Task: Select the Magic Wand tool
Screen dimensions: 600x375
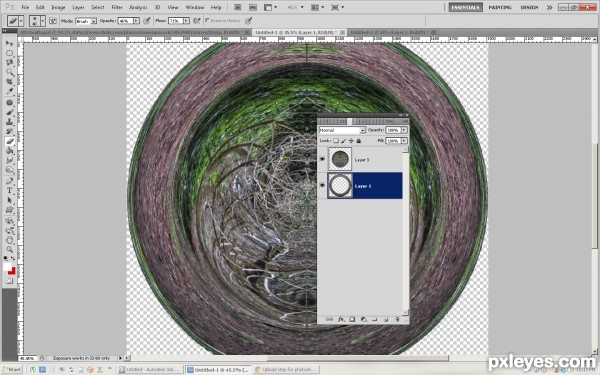Action: (x=10, y=72)
